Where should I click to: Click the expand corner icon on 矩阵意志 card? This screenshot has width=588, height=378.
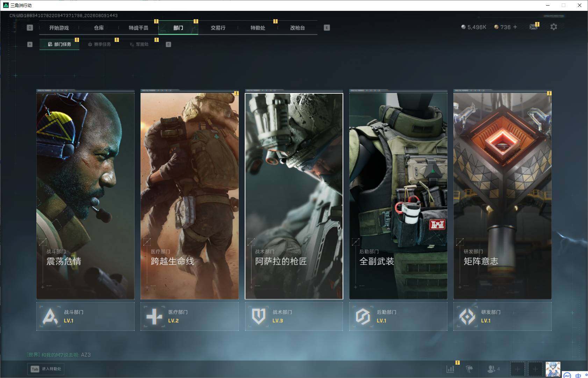pyautogui.click(x=460, y=241)
